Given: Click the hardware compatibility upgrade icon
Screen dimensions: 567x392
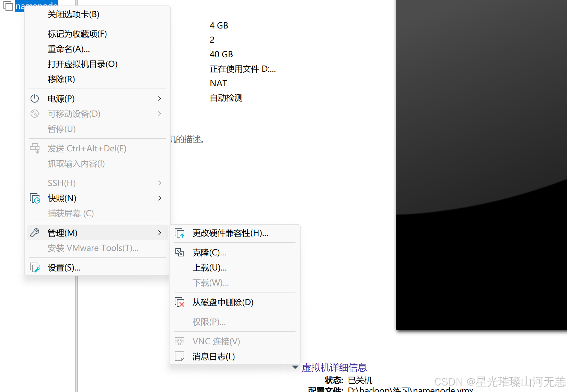Looking at the screenshot, I should [x=180, y=233].
